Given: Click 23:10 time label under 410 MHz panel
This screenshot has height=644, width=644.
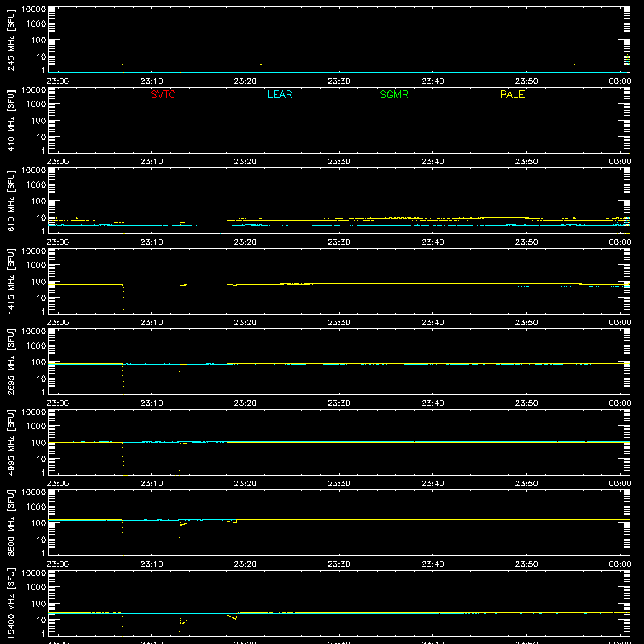Looking at the screenshot, I should pyautogui.click(x=151, y=162).
